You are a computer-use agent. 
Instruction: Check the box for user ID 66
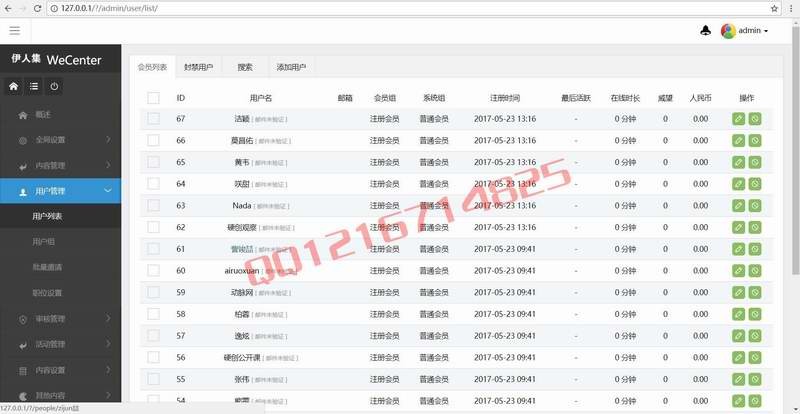pos(153,140)
